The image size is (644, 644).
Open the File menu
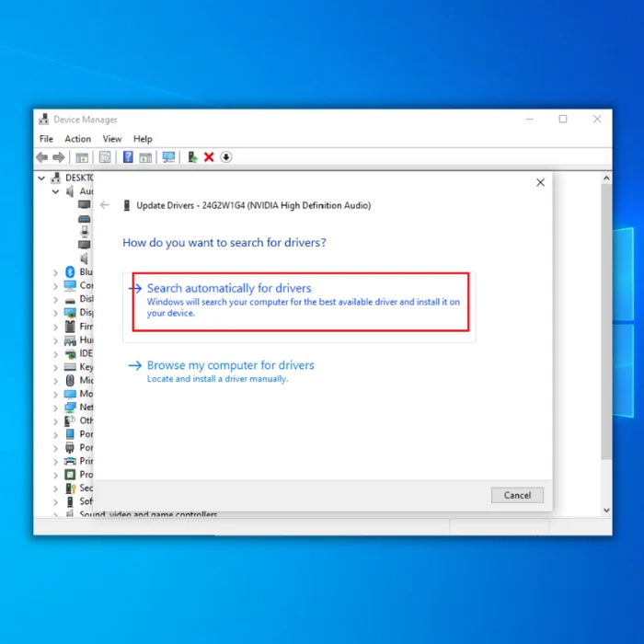point(46,139)
